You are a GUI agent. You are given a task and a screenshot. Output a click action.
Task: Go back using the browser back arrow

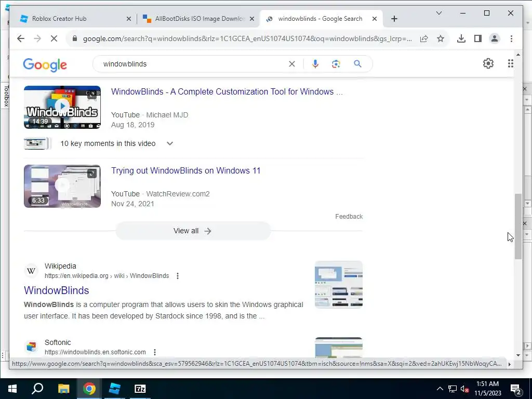point(21,38)
